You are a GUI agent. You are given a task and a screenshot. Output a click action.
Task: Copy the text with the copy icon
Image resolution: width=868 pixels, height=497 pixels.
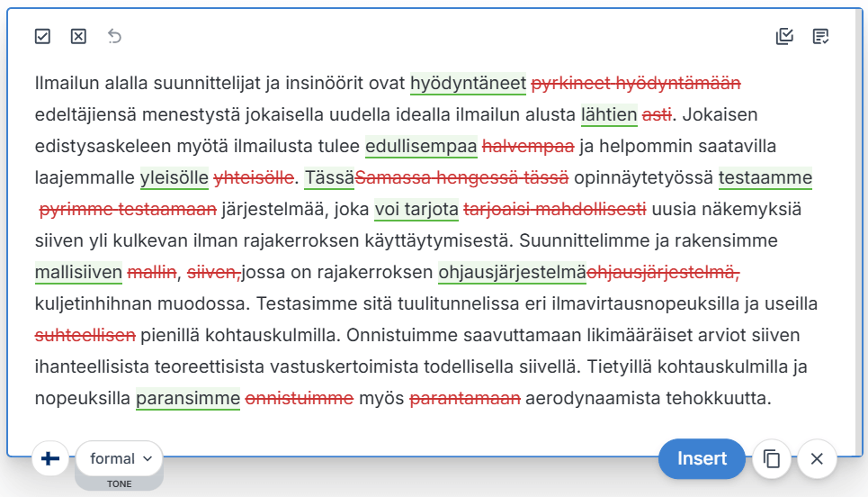pyautogui.click(x=771, y=458)
